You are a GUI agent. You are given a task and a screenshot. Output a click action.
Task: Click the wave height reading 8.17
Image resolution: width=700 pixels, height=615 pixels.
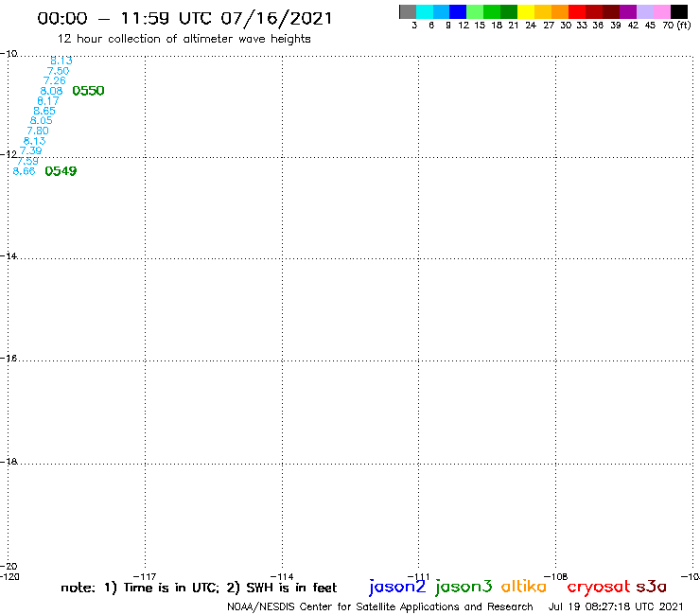[47, 101]
